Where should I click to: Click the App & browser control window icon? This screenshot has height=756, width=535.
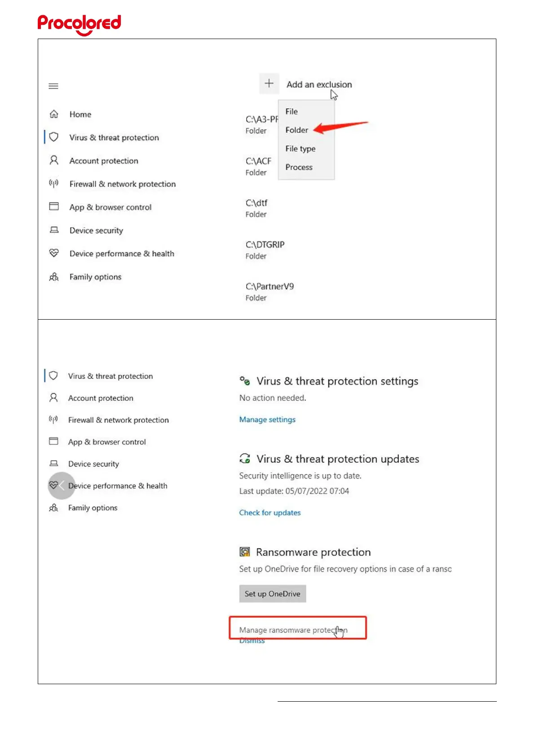54,206
